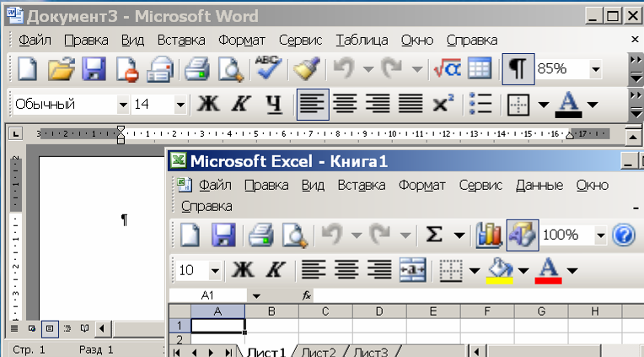
Task: Select the format painter brush in Word
Action: point(306,68)
